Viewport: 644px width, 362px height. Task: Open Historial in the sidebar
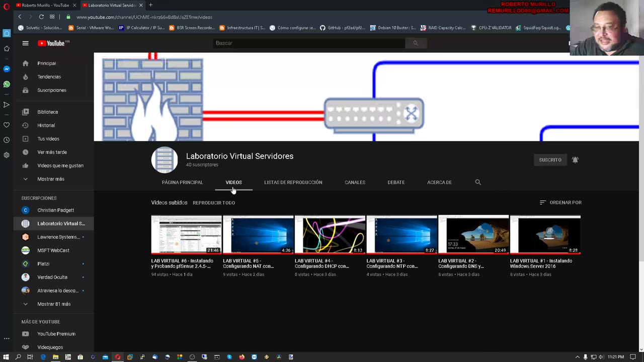pos(53,126)
